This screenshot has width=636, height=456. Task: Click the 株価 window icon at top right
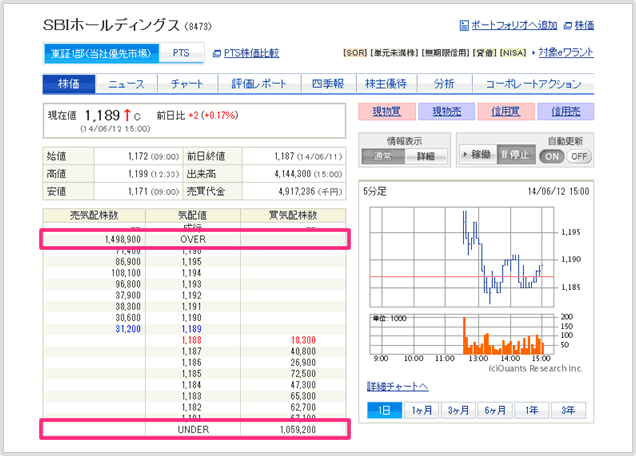click(568, 26)
